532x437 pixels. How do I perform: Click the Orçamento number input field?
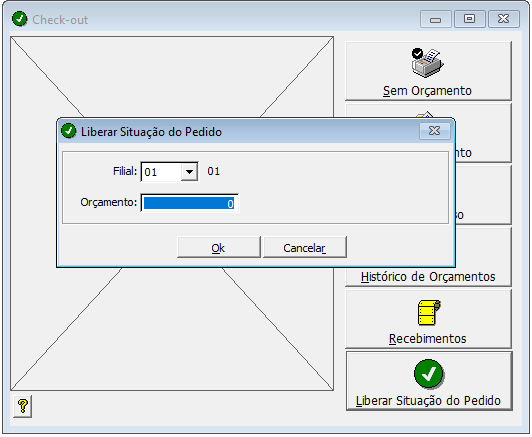tap(190, 203)
